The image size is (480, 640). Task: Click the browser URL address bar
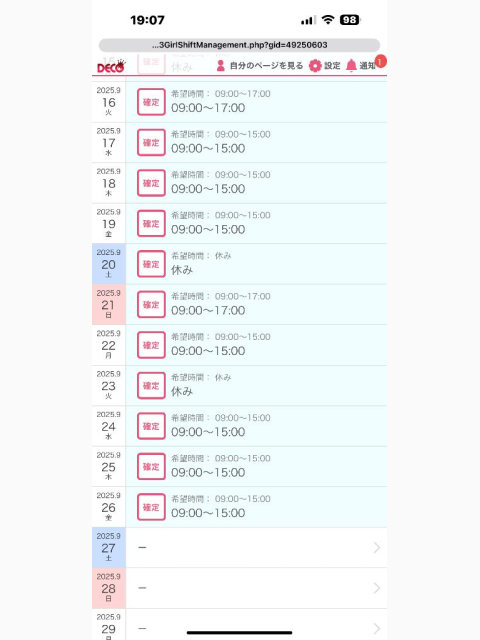[239, 45]
